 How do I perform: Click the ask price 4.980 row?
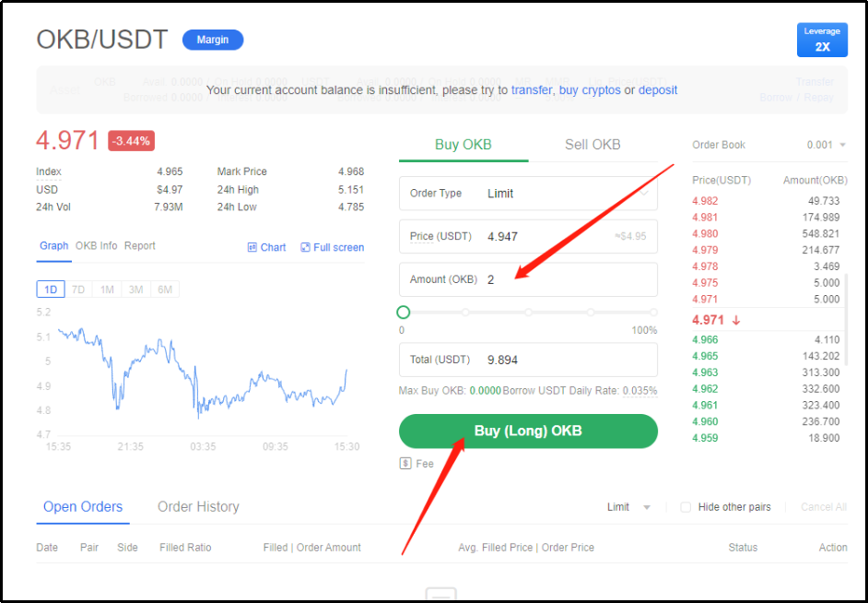coord(766,233)
